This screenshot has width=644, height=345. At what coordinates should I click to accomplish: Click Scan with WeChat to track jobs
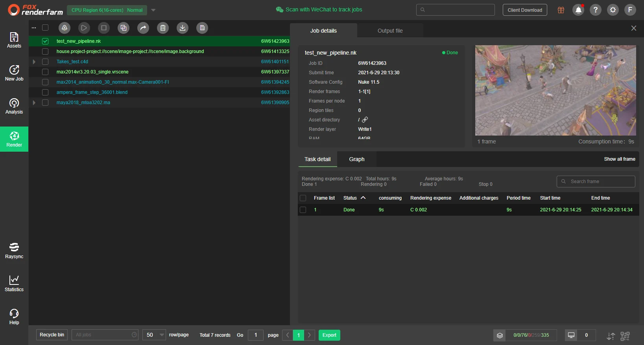319,9
